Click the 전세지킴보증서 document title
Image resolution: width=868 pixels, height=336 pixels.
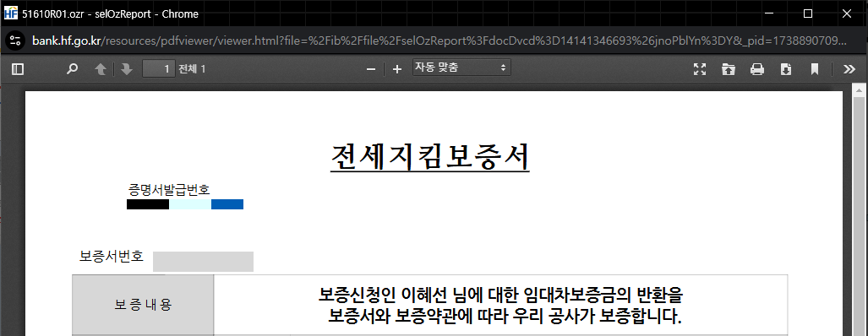coord(430,158)
